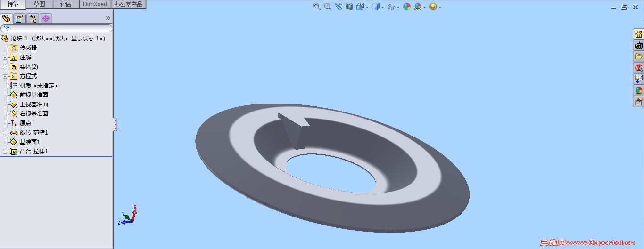Click the 传感器 sensors folder icon
Image resolution: width=644 pixels, height=249 pixels.
point(14,48)
